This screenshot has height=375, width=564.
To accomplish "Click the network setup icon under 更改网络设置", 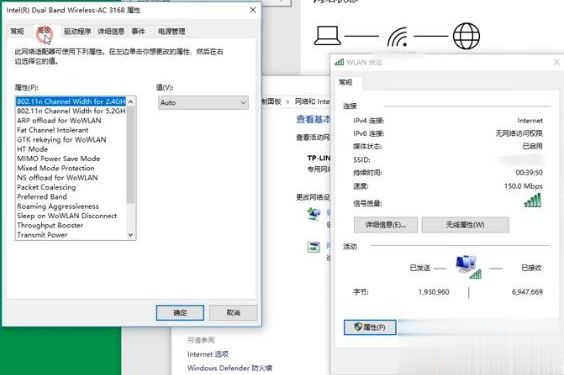I will [x=314, y=214].
